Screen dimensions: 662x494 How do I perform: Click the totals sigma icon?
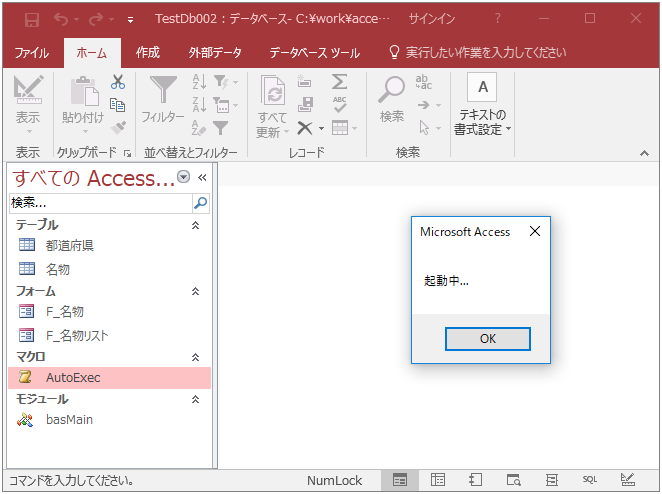click(339, 81)
